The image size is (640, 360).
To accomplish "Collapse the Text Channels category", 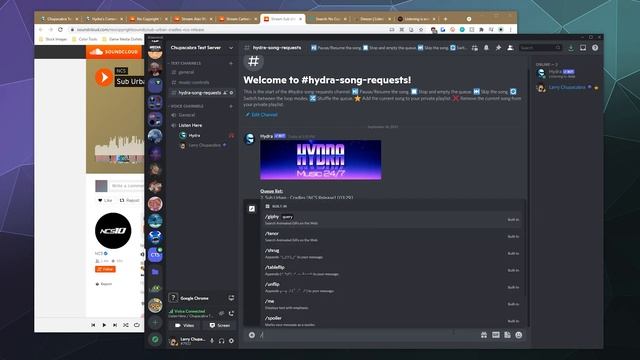I will pos(186,63).
